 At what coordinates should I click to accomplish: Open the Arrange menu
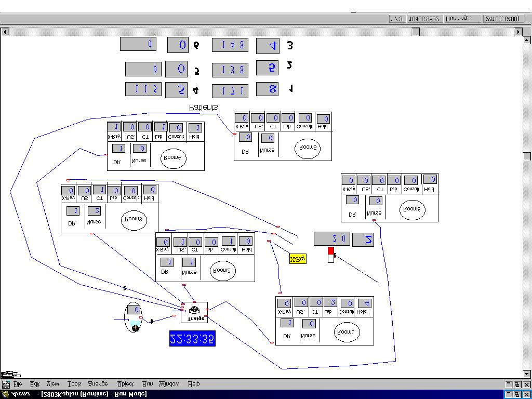pos(98,384)
